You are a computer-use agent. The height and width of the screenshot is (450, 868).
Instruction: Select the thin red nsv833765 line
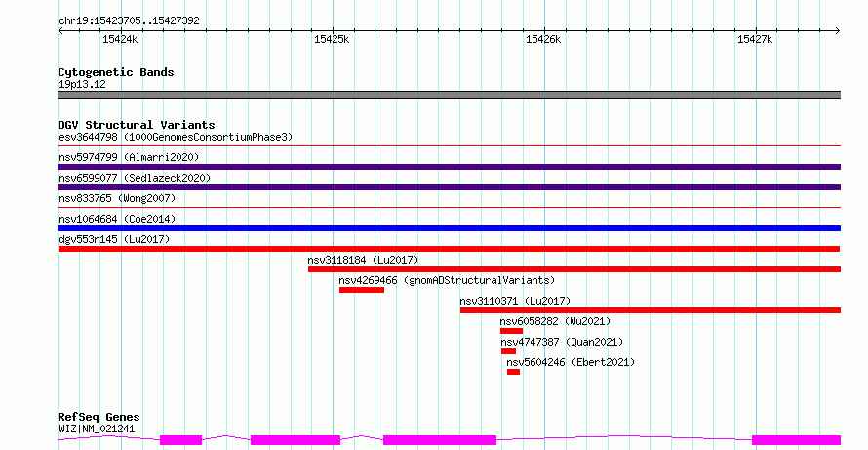pyautogui.click(x=449, y=208)
